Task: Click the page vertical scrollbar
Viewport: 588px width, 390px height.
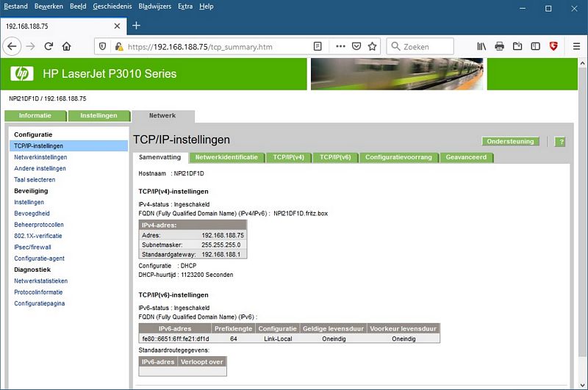Action: pos(582,212)
